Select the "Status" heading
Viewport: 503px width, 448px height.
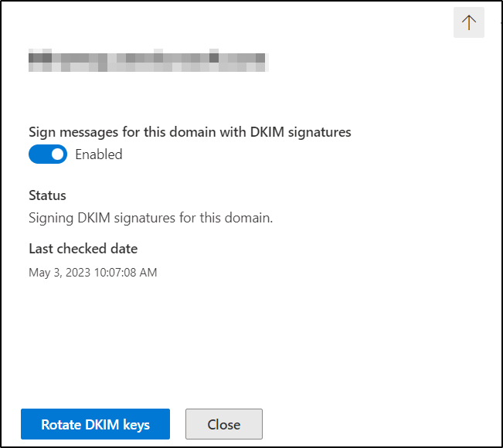click(x=47, y=195)
